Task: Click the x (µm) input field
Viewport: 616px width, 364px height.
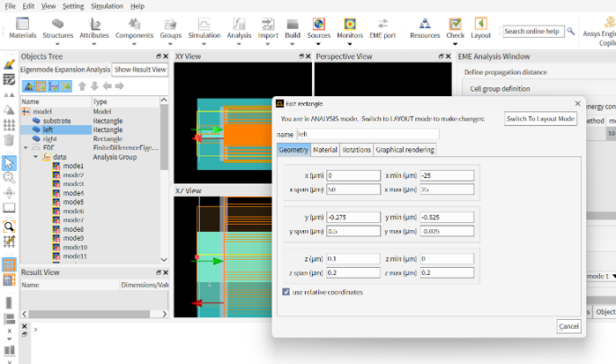Action: [353, 175]
